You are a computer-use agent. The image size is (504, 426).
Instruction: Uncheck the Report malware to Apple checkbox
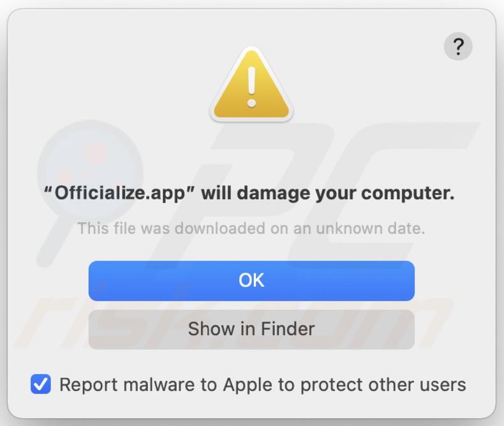click(41, 384)
